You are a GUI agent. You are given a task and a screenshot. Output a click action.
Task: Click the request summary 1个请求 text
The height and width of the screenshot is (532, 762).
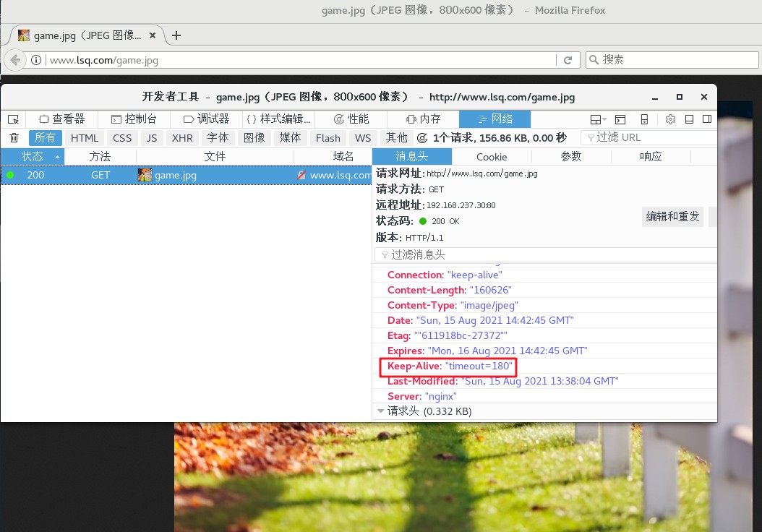(x=500, y=138)
